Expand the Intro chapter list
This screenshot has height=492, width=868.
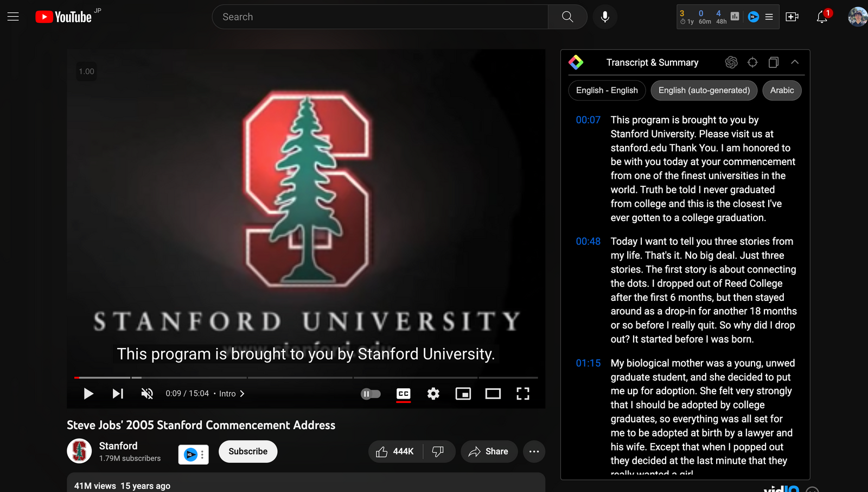tap(232, 394)
